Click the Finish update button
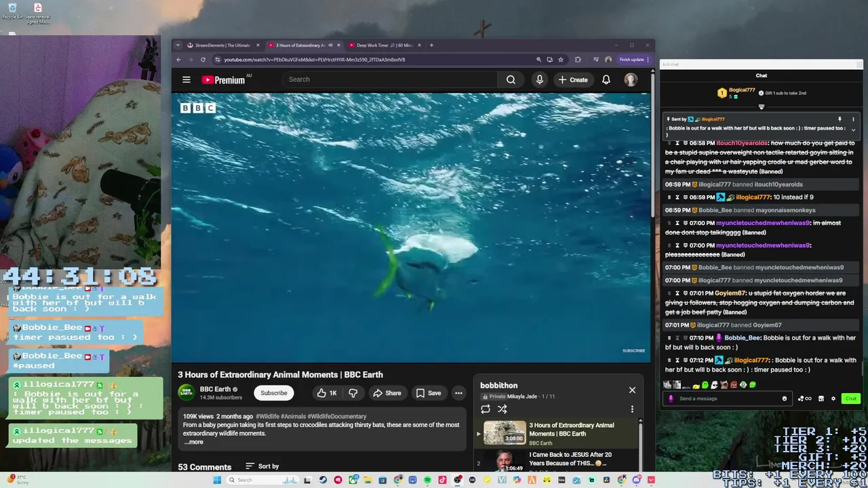The height and width of the screenshot is (488, 868). point(633,60)
